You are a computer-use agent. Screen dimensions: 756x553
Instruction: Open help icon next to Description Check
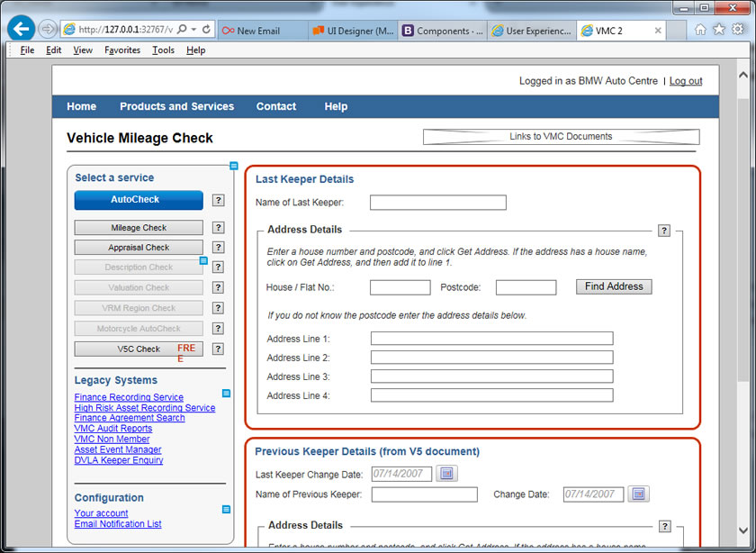click(219, 267)
